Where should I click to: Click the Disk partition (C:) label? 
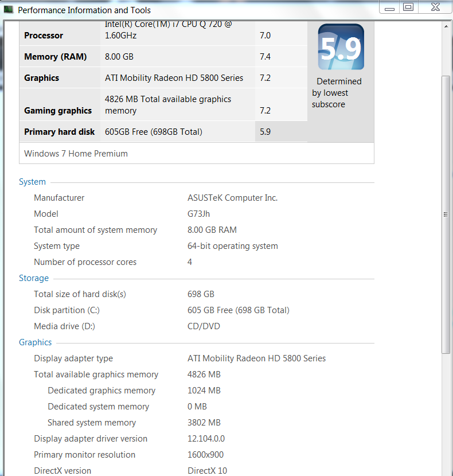67,310
